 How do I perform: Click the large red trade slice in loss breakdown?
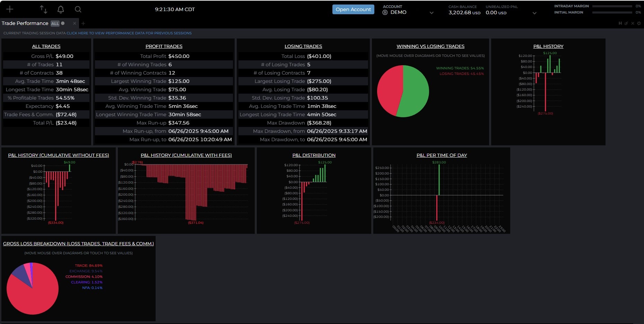(x=33, y=295)
